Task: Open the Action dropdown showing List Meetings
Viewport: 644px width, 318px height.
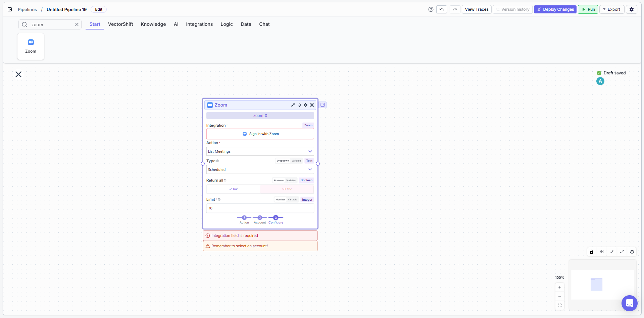Action: pyautogui.click(x=260, y=151)
